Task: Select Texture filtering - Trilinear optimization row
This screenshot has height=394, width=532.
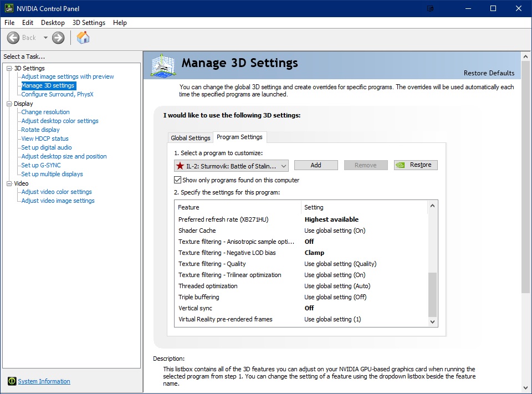Action: [x=301, y=275]
